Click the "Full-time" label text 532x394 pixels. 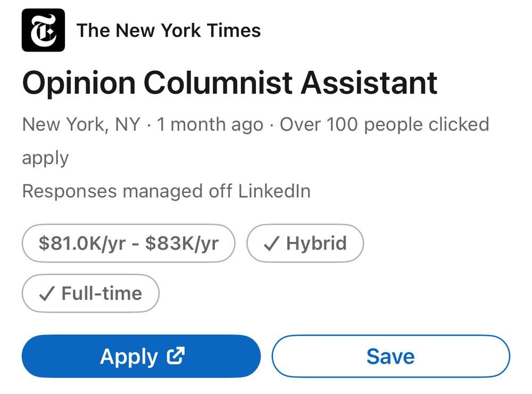pos(102,294)
